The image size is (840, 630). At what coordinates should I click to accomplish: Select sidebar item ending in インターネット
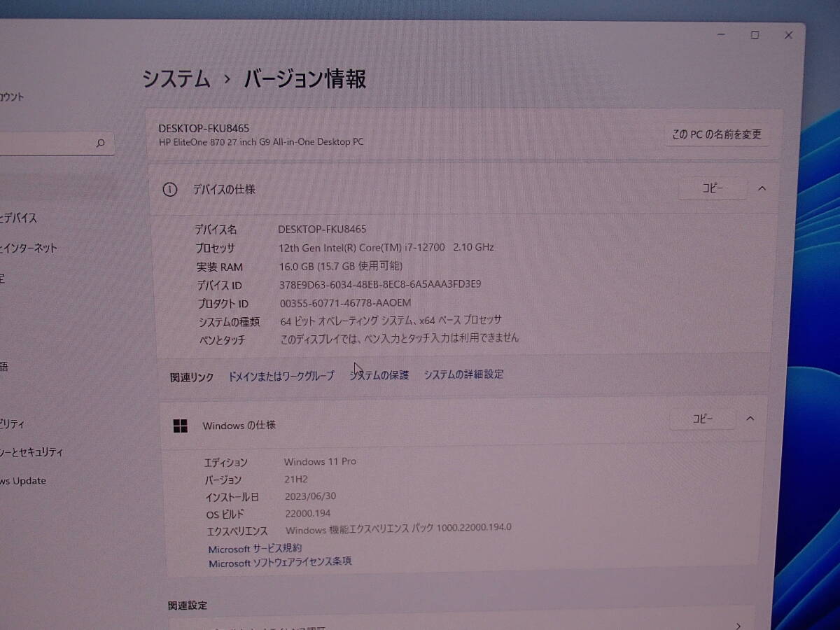[29, 248]
